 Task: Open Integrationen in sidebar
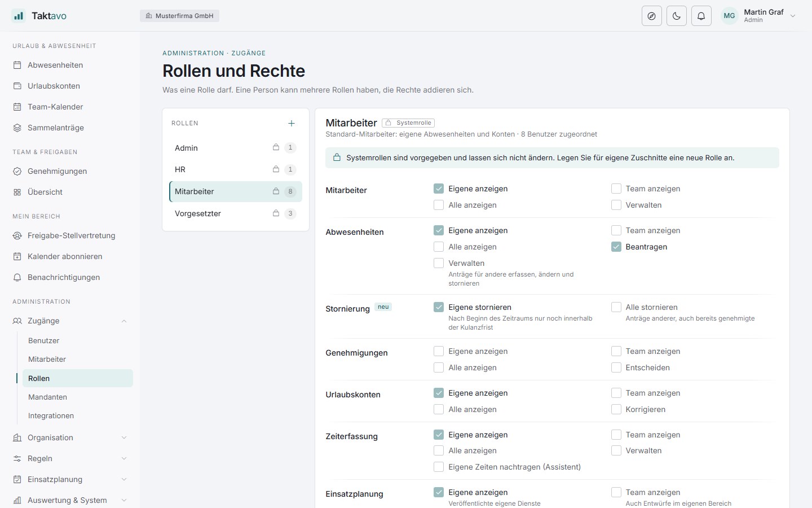(x=78, y=415)
